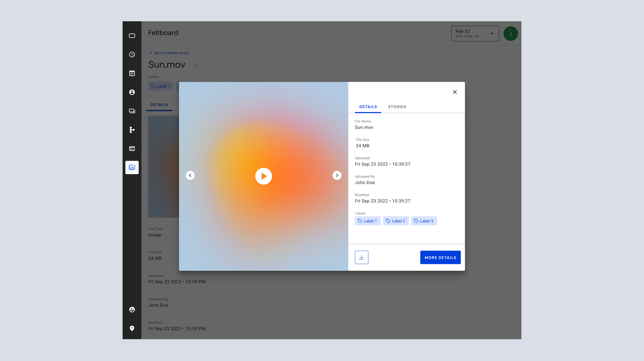Click the More Details button
Image resolution: width=644 pixels, height=361 pixels.
(440, 257)
